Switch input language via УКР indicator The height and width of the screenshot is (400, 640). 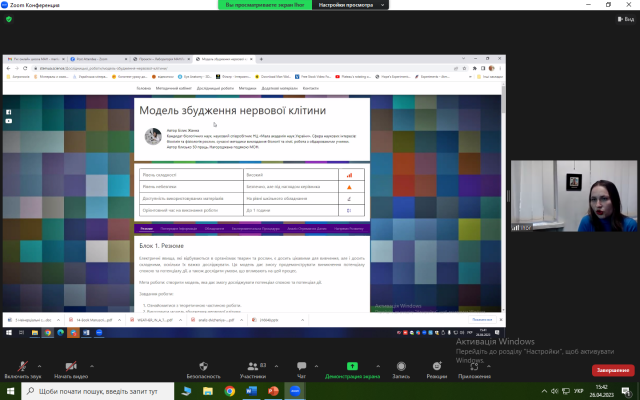click(x=578, y=391)
